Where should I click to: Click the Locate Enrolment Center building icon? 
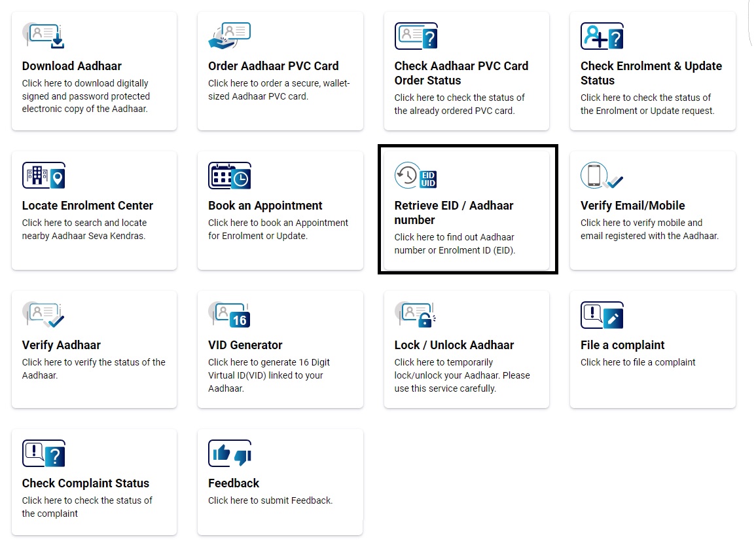(x=43, y=175)
